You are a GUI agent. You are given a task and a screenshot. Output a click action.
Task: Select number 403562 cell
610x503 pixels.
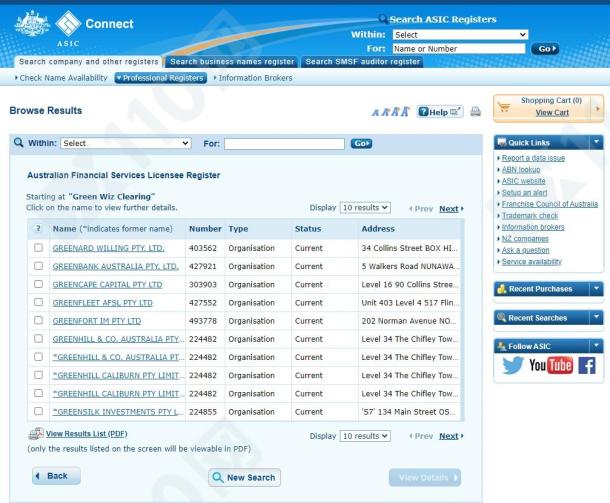[203, 248]
